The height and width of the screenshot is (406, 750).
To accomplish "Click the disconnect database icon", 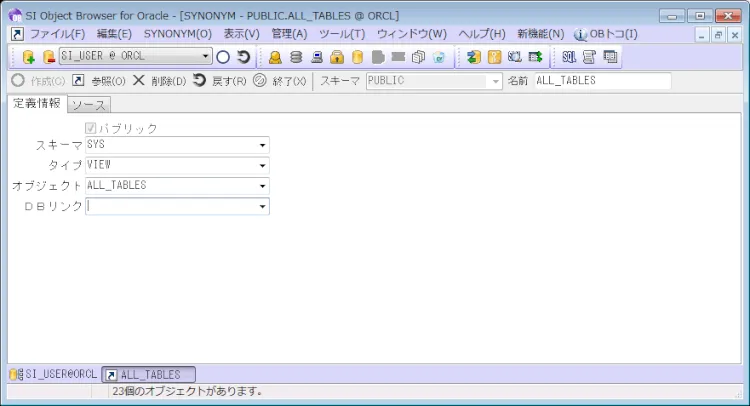I will coord(48,57).
